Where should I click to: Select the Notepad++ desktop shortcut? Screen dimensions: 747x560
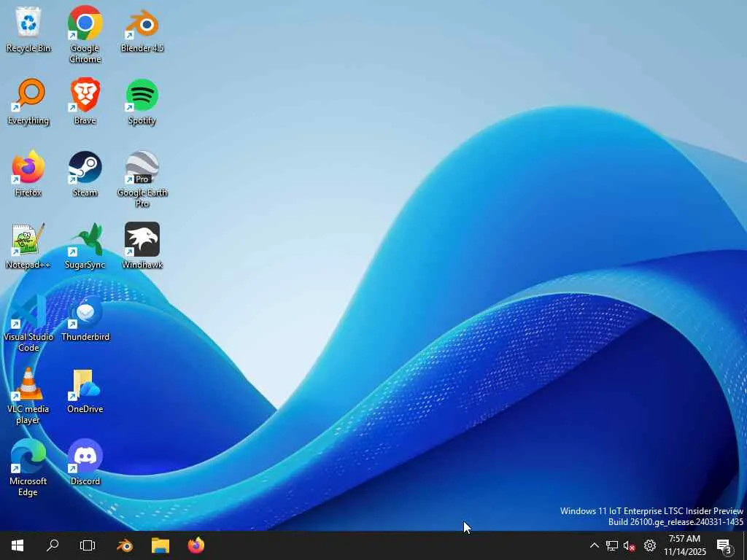(28, 246)
